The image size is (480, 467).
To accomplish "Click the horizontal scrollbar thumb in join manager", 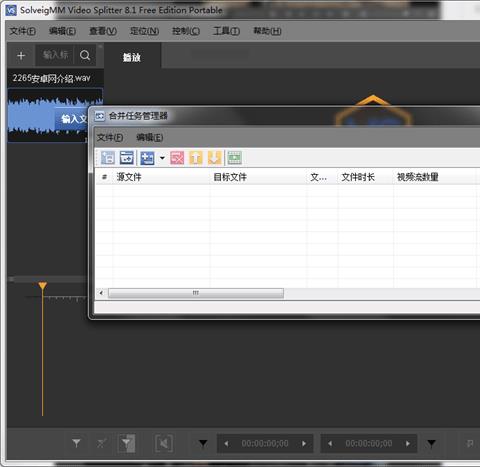I will click(x=196, y=293).
